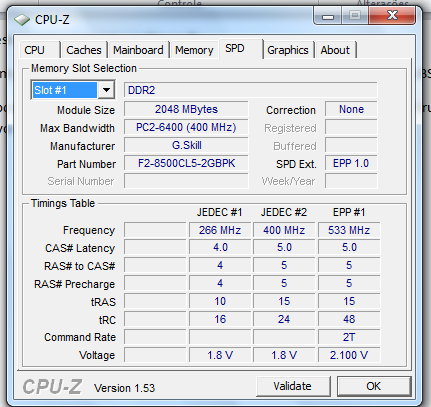The image size is (431, 407).
Task: Click the OK button
Action: click(374, 386)
